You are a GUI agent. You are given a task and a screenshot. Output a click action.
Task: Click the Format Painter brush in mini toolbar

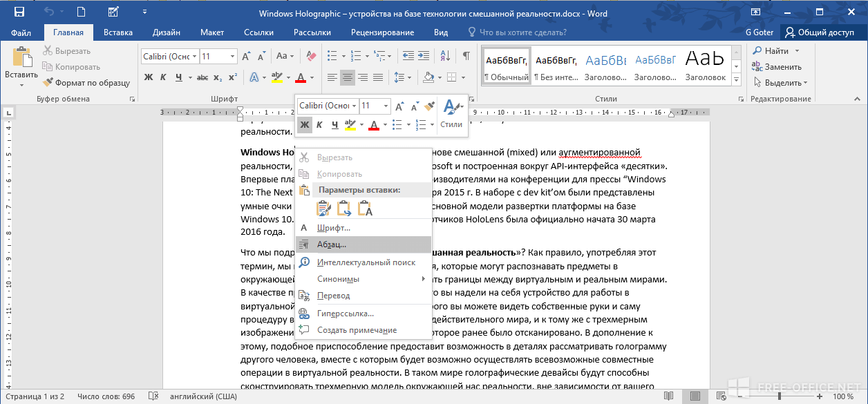click(x=429, y=106)
